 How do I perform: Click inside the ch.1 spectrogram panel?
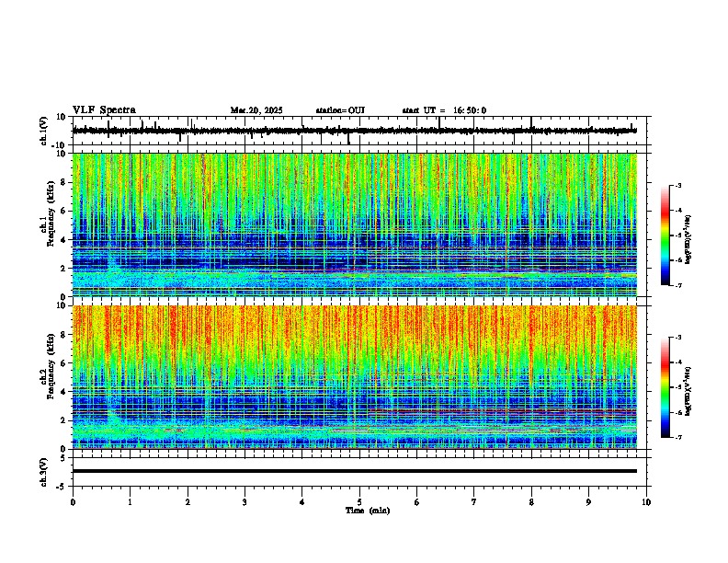tap(355, 224)
